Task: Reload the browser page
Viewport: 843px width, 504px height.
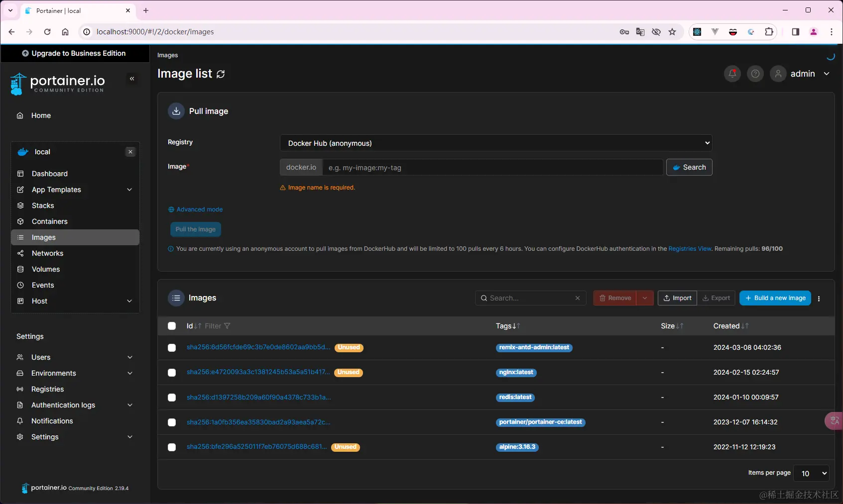Action: point(47,32)
